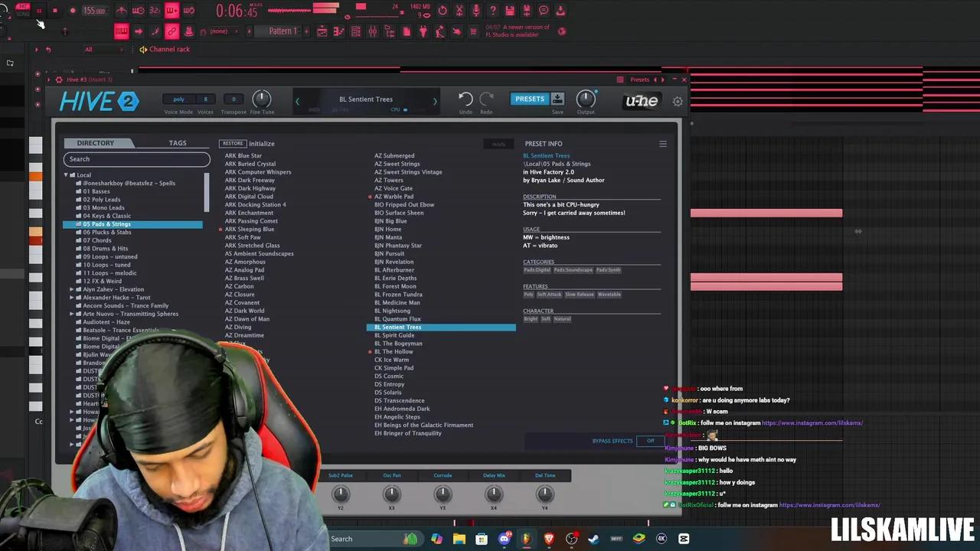
Task: Select the AZ Warble Pad preset
Action: pyautogui.click(x=394, y=197)
